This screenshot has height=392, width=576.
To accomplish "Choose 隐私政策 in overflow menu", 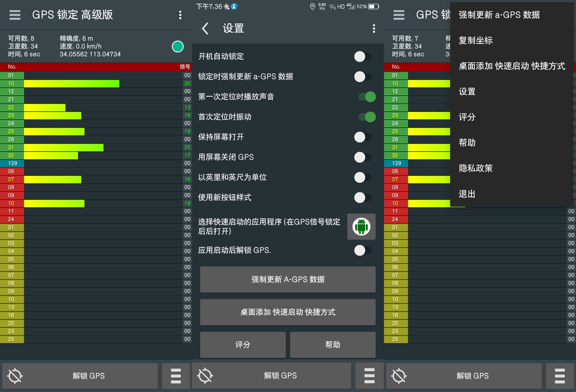I will click(x=475, y=168).
